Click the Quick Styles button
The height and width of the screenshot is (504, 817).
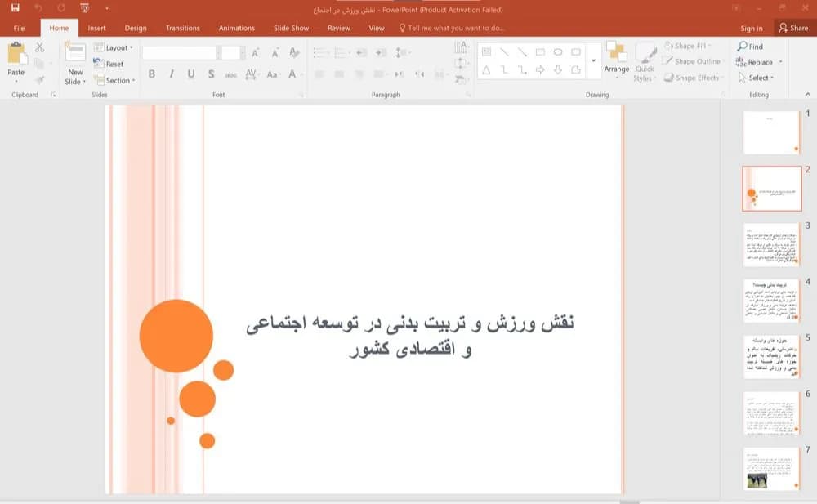tap(645, 61)
